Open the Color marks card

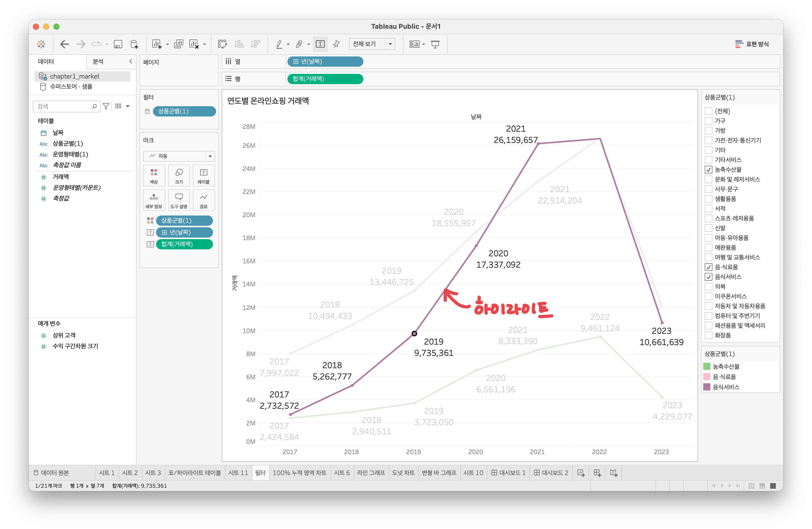[x=154, y=175]
